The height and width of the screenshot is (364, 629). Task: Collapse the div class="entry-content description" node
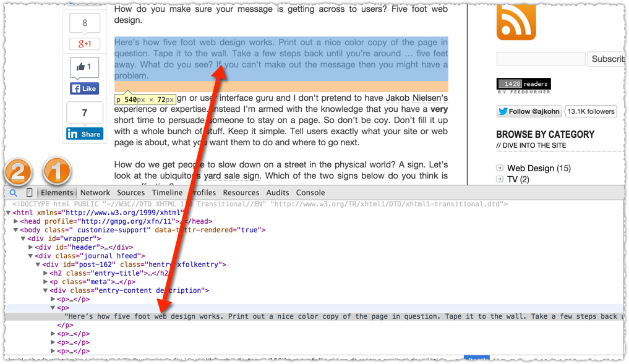(45, 290)
